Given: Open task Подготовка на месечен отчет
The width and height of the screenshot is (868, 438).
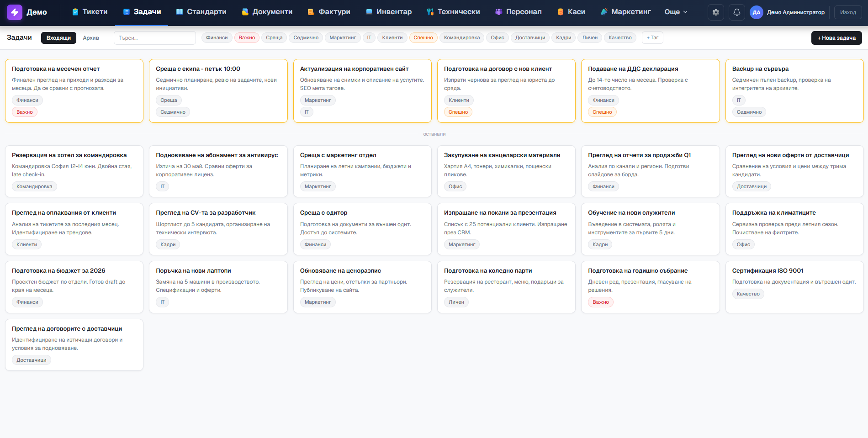Looking at the screenshot, I should tap(74, 91).
